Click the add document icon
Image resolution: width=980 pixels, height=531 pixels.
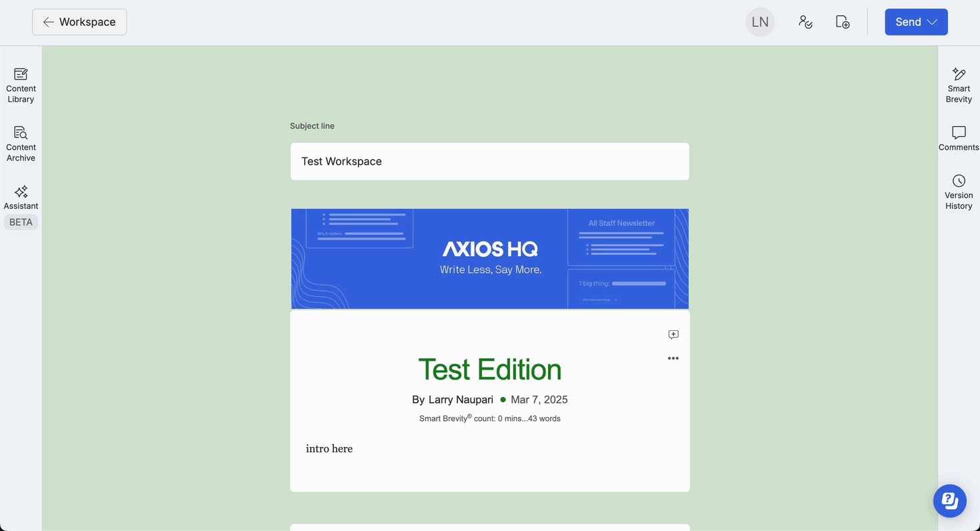(843, 22)
